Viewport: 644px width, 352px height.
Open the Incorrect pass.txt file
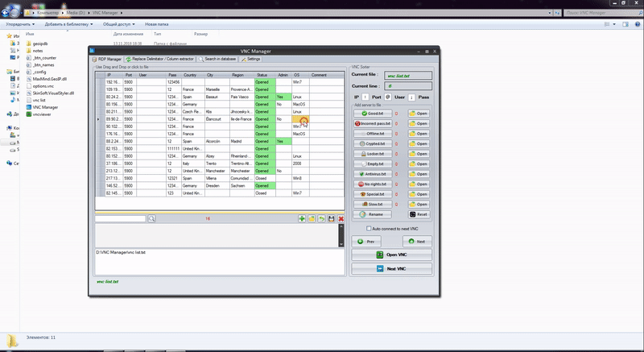[x=419, y=123]
